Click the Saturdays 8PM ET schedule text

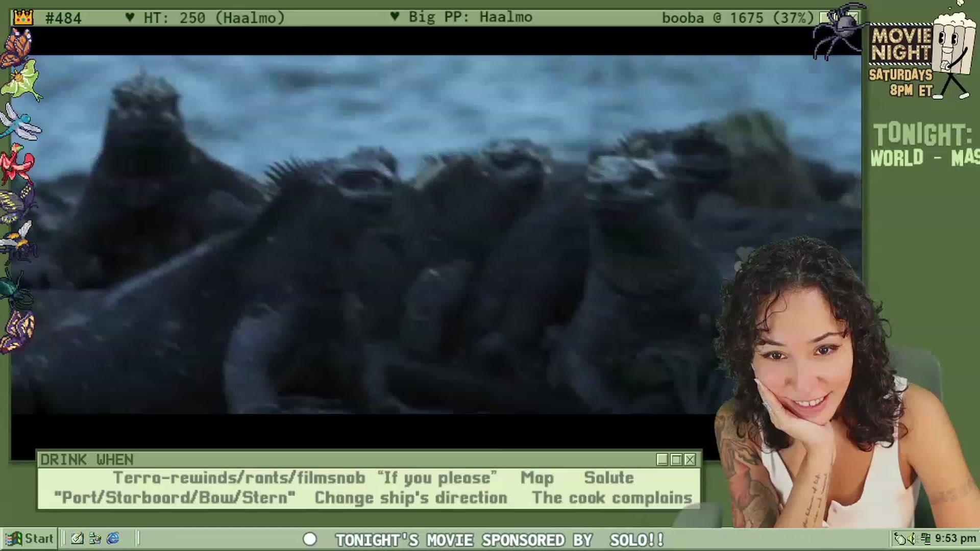[901, 82]
